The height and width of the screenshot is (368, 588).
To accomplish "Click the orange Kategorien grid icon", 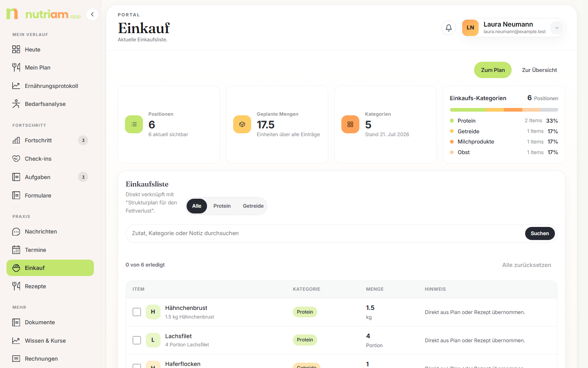I will point(350,124).
